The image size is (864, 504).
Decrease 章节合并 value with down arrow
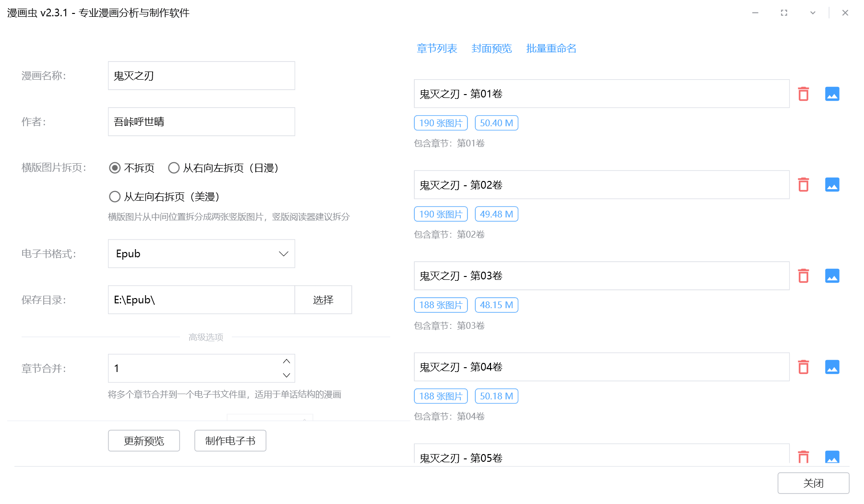[x=287, y=375]
